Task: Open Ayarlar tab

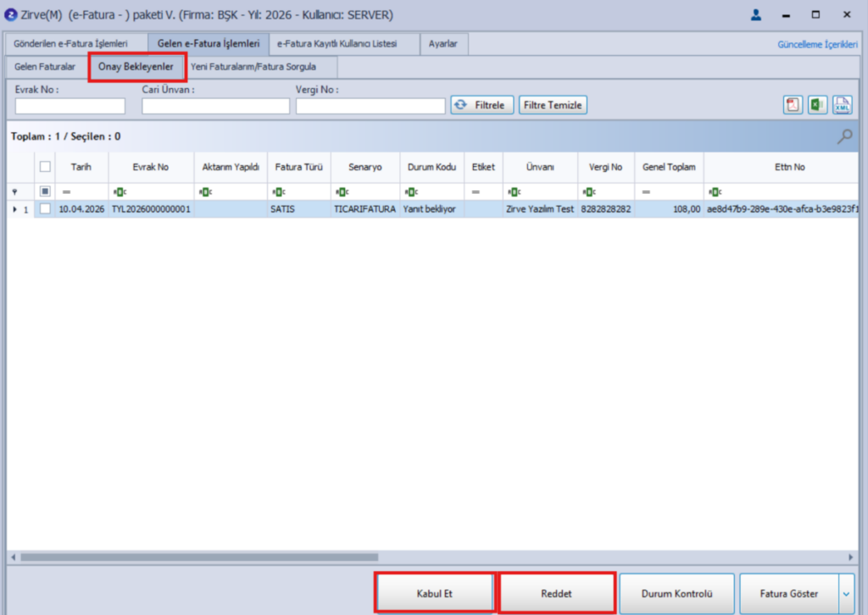Action: click(x=443, y=44)
